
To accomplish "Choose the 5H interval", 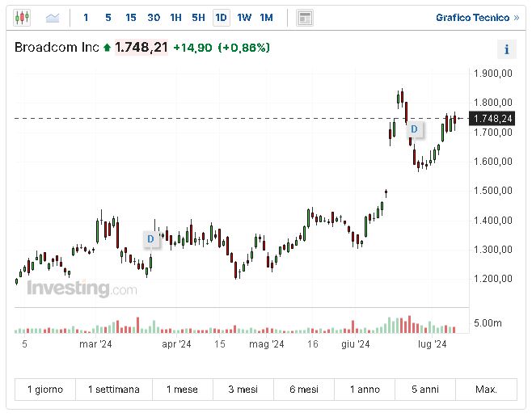I will (x=198, y=18).
